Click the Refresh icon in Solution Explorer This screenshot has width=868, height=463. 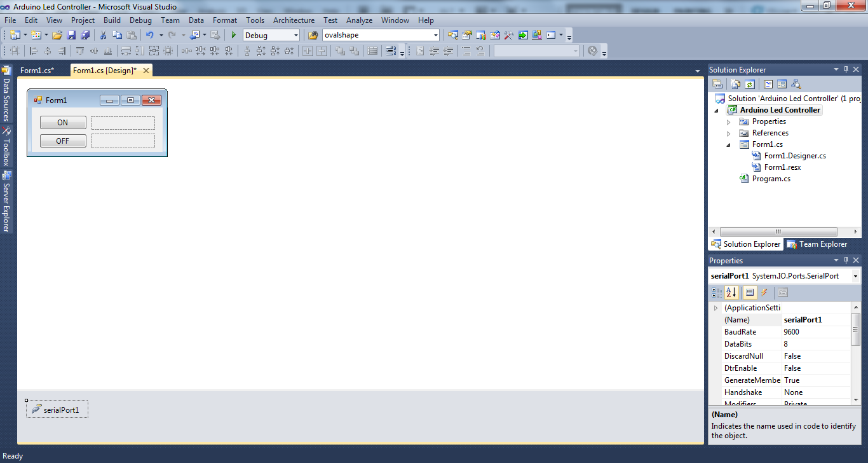750,84
